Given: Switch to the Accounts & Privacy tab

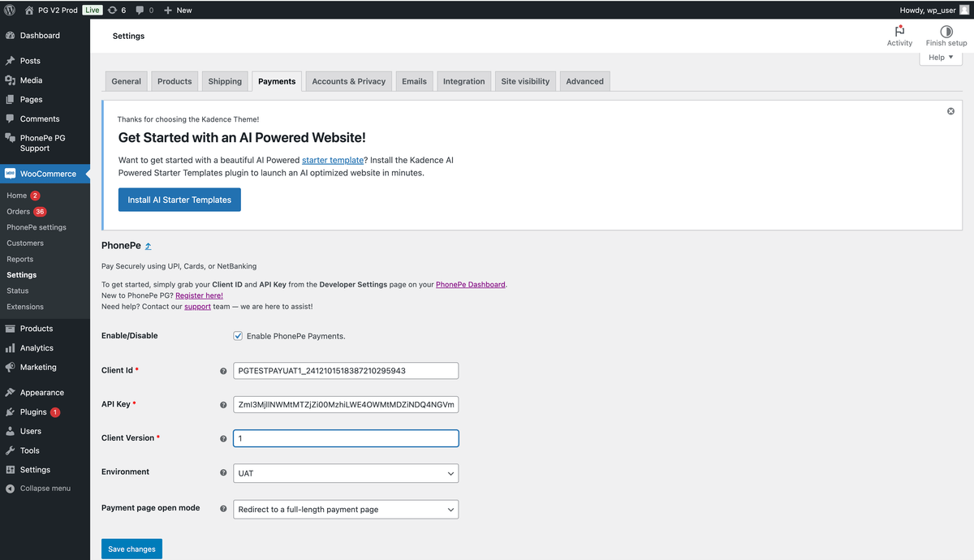Looking at the screenshot, I should point(349,81).
